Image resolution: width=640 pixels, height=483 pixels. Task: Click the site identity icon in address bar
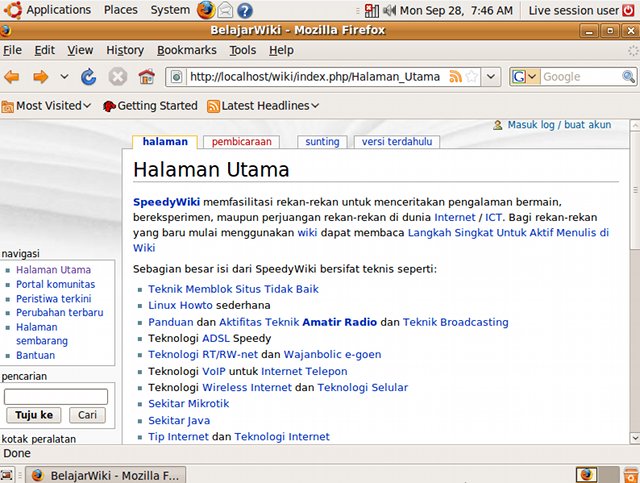point(176,77)
